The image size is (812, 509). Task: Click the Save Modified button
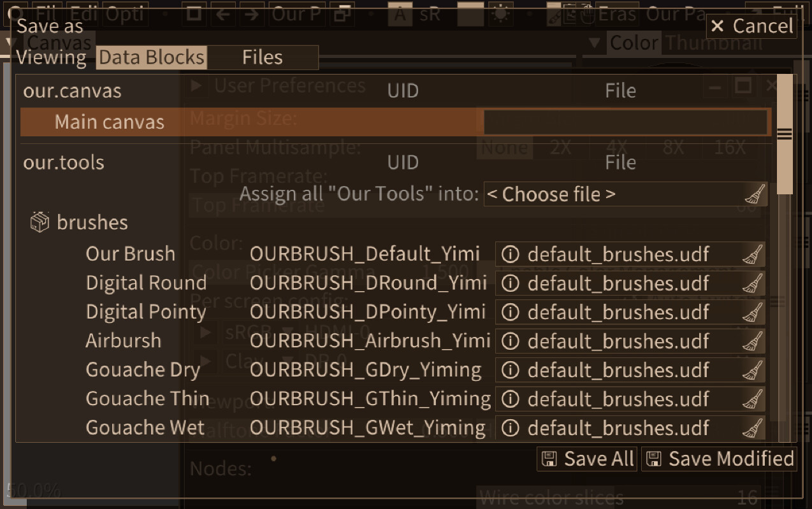click(720, 459)
